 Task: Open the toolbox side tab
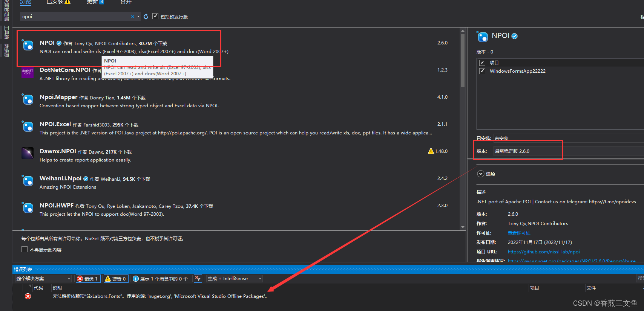[6, 32]
